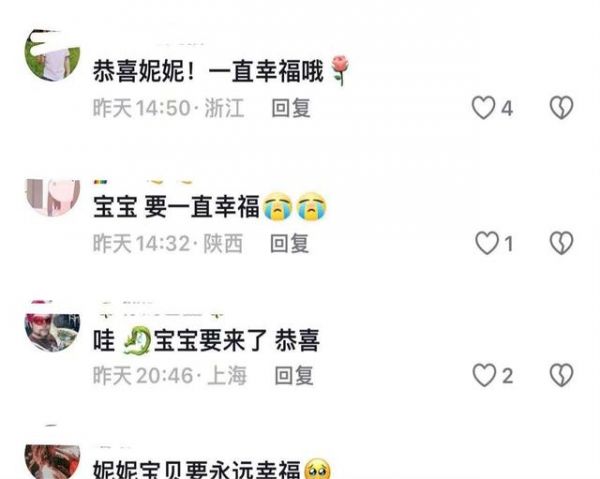Viewport: 600px width, 479px height.
Task: Tap broken heart on the 陕西 comment
Action: tap(561, 243)
